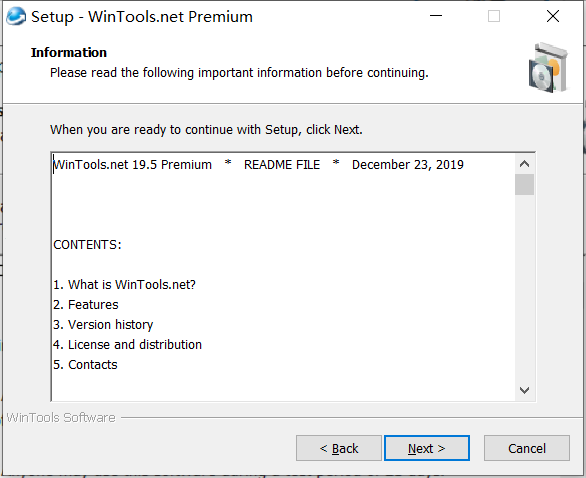Click the readme scroll up arrow
The height and width of the screenshot is (478, 586).
click(x=524, y=164)
